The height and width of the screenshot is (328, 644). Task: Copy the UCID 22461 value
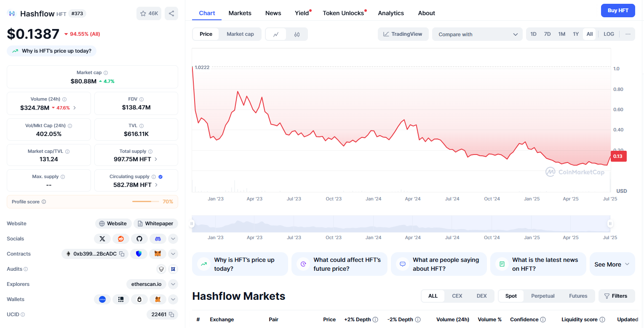171,315
